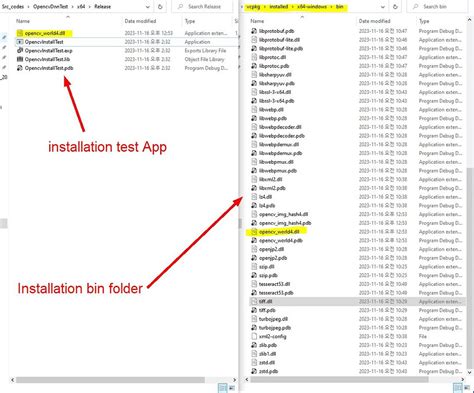Select the libwebpmux.dll file name
Image resolution: width=474 pixels, height=393 pixels.
click(276, 162)
